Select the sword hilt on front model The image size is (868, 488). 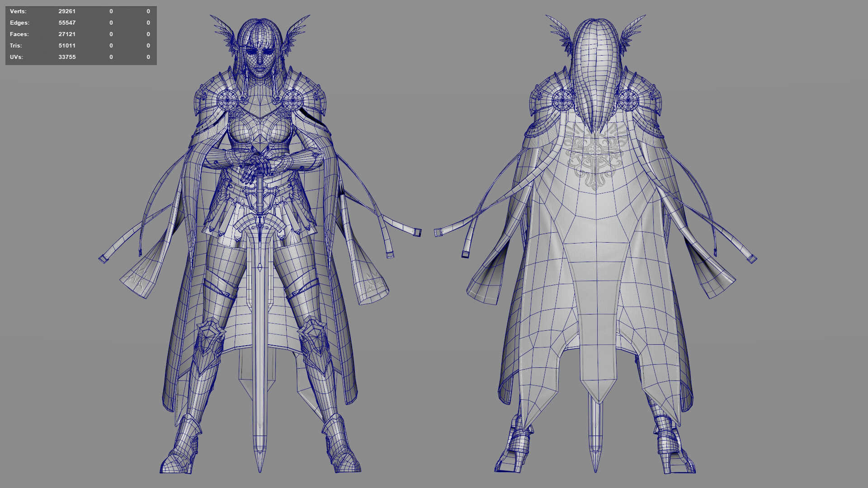pos(259,195)
